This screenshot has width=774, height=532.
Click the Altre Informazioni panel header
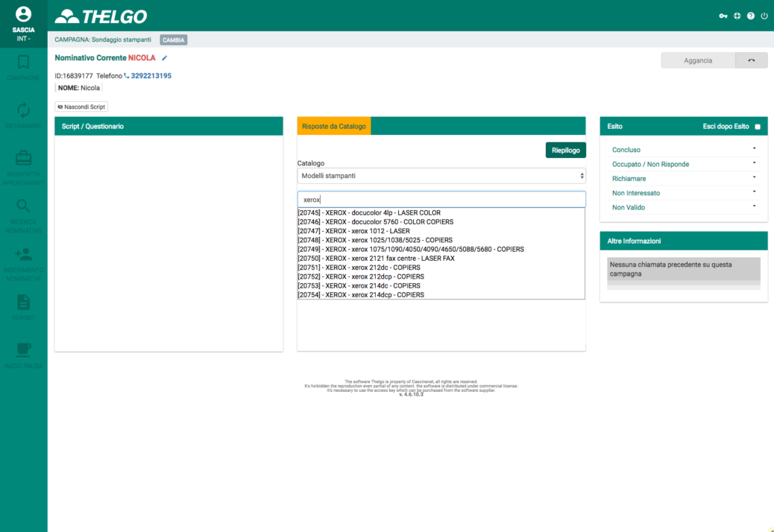684,241
